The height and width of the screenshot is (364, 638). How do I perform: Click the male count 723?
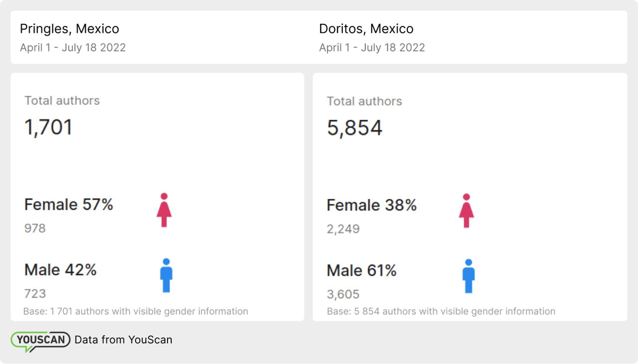coord(35,294)
